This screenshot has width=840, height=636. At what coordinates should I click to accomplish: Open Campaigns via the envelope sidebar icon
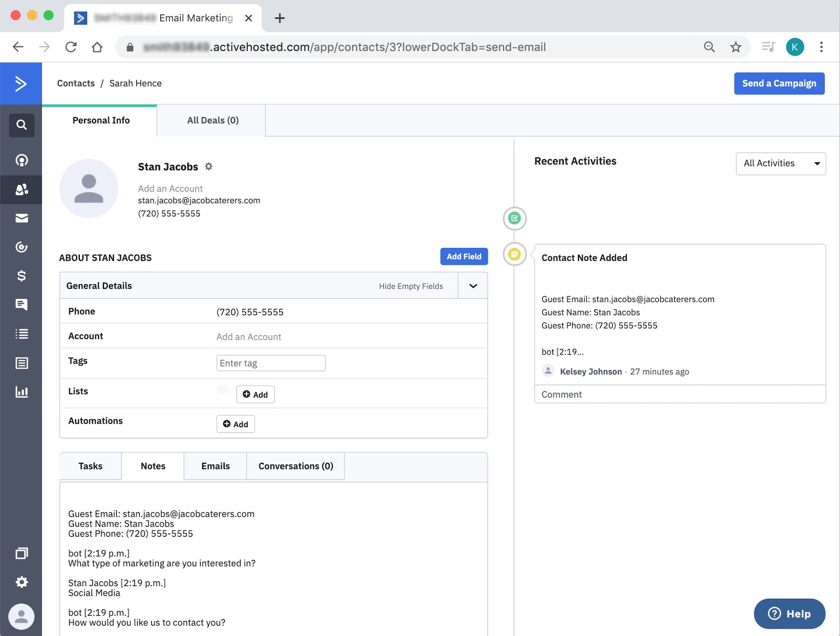(21, 218)
